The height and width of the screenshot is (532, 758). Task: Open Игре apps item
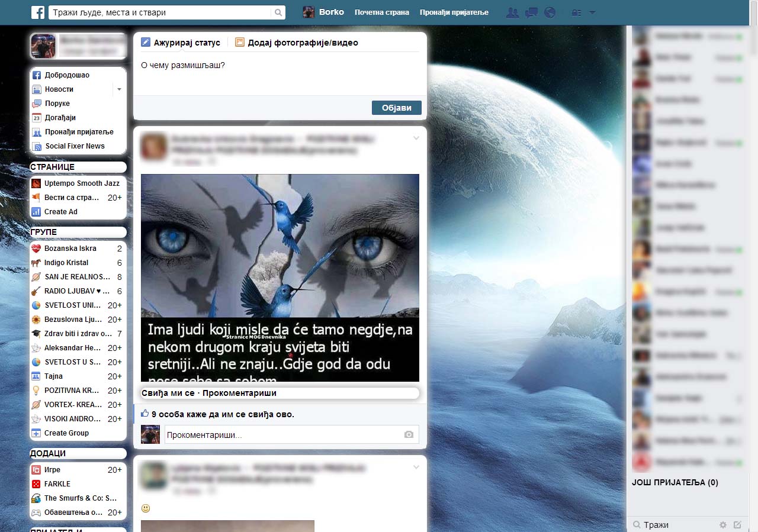pyautogui.click(x=78, y=470)
